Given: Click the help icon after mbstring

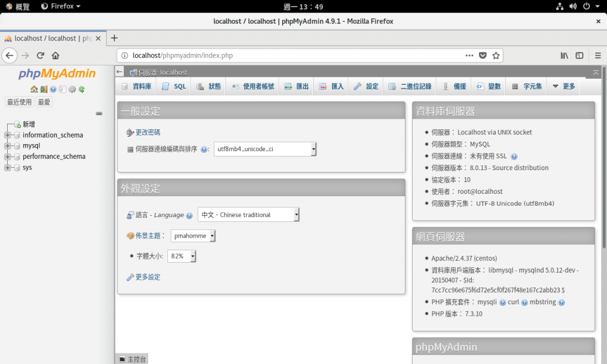Looking at the screenshot, I should click(x=562, y=302).
